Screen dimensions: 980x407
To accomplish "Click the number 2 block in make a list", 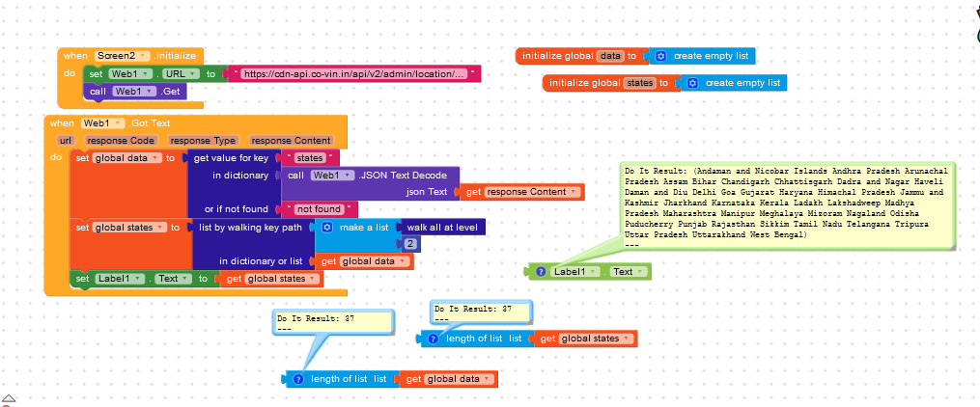I will coord(410,245).
